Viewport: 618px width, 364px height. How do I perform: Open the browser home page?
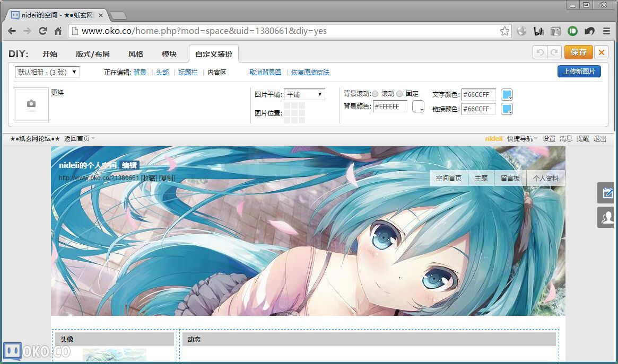[58, 31]
